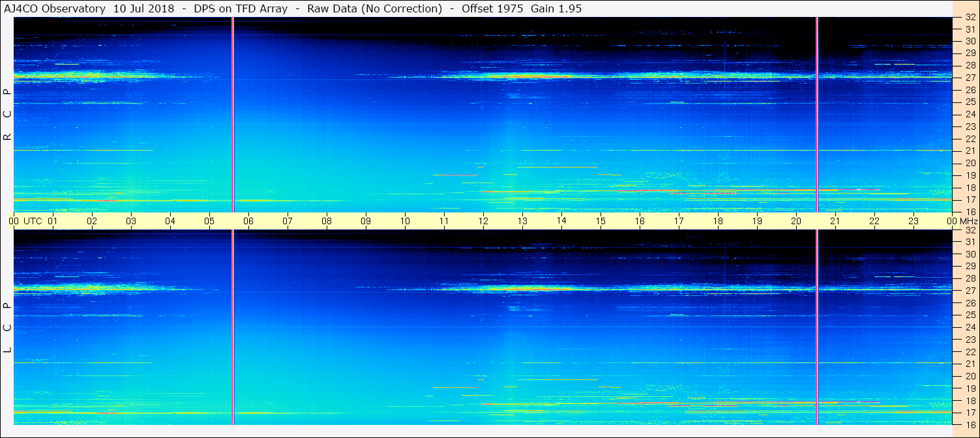980x438 pixels.
Task: Click LCP pink vertical marker near 20:30 UTC
Action: [x=816, y=327]
